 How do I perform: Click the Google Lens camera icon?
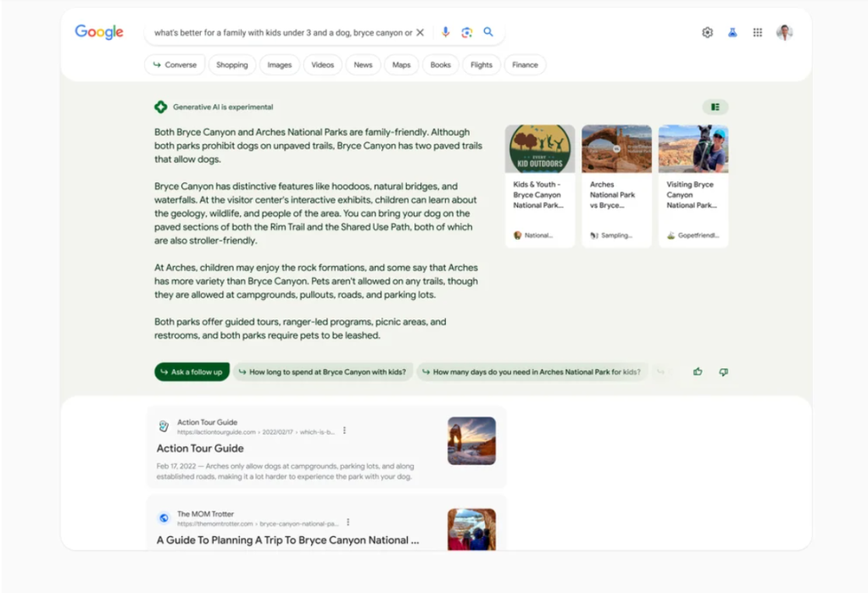click(x=466, y=31)
